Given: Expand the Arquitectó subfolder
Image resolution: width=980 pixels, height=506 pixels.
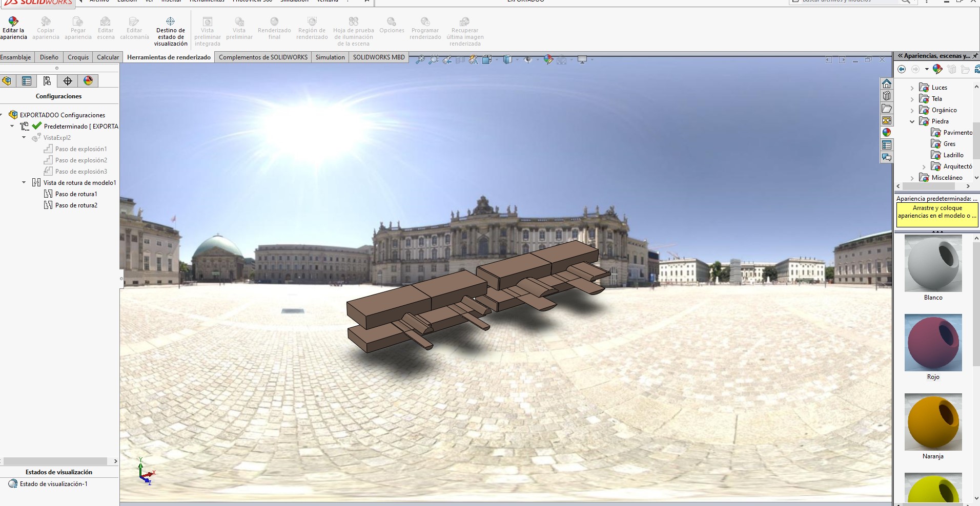Looking at the screenshot, I should (924, 167).
